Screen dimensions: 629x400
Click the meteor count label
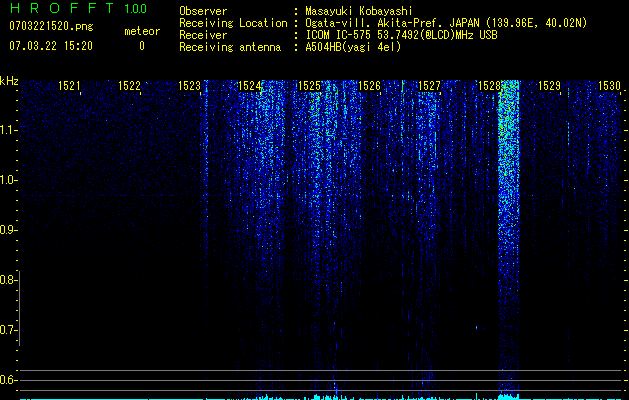coord(142,31)
